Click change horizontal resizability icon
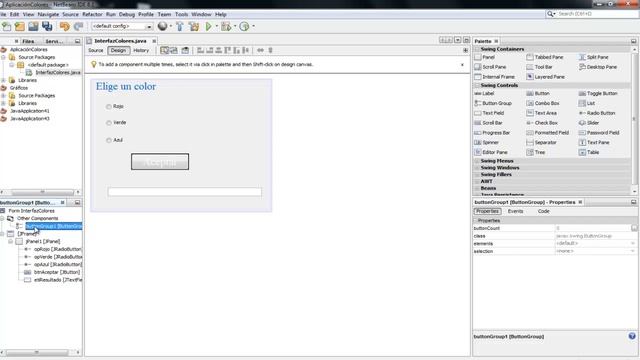The width and height of the screenshot is (640, 360). click(x=260, y=50)
